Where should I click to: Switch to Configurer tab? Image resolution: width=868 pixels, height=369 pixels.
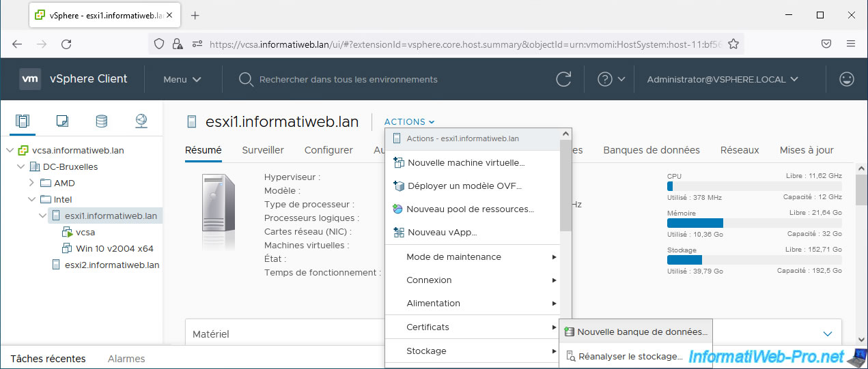pos(328,150)
